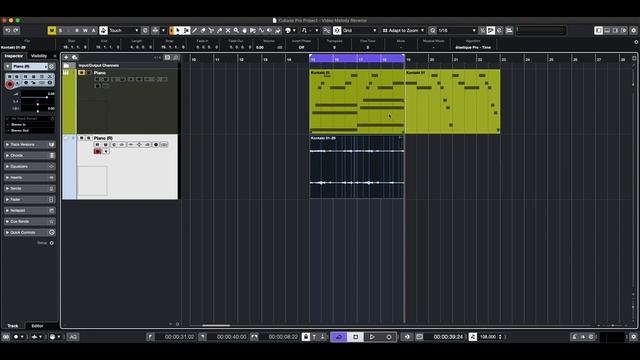The image size is (640, 360).
Task: Expand the Equalizers inspector section
Action: click(29, 167)
